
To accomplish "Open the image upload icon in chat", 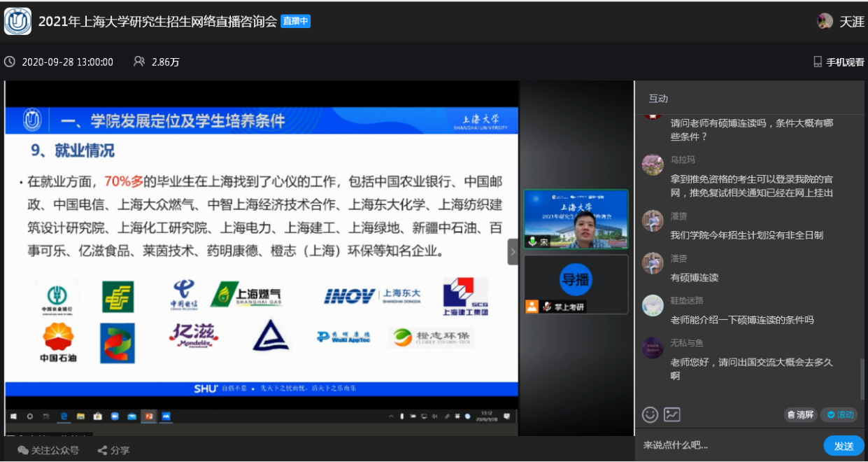I will click(672, 414).
